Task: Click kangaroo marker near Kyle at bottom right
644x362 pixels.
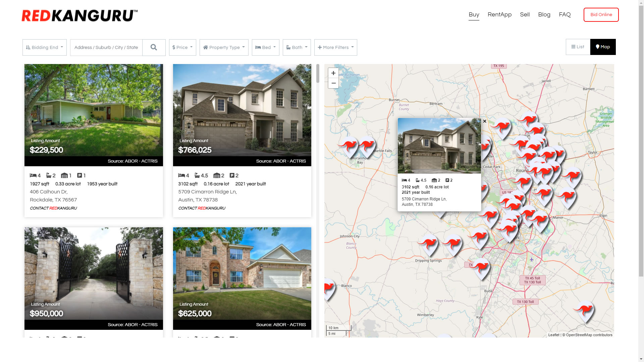Action: point(585,310)
